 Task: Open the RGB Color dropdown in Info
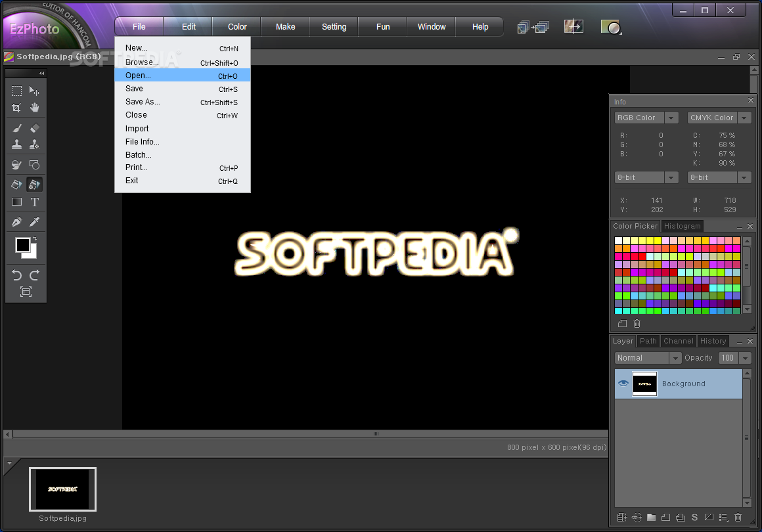[x=671, y=118]
